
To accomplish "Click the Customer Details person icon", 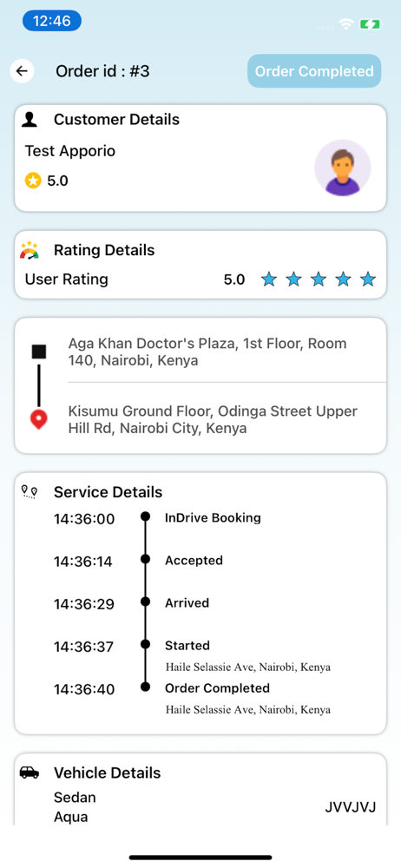I will tap(30, 119).
